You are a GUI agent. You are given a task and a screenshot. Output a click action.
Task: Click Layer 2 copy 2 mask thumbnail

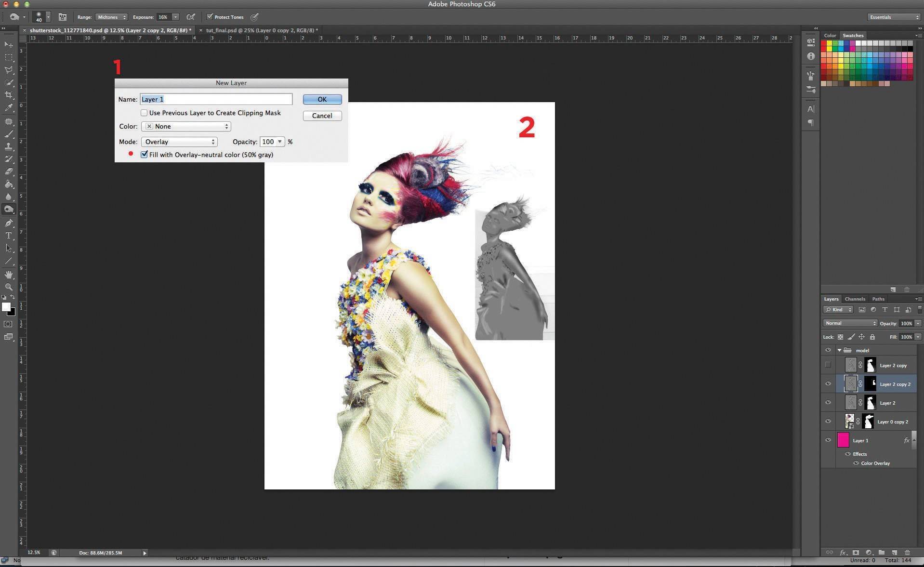click(870, 384)
